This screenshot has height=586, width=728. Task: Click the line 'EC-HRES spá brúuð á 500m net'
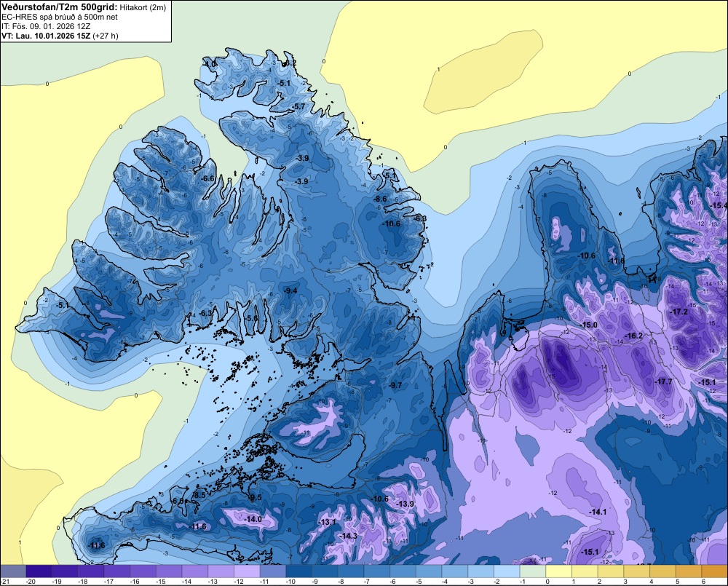pos(60,17)
